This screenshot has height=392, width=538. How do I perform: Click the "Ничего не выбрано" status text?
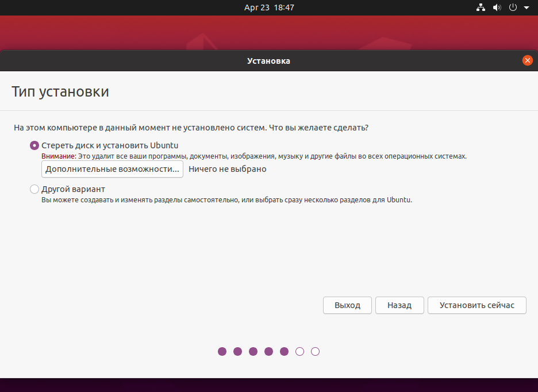[228, 169]
